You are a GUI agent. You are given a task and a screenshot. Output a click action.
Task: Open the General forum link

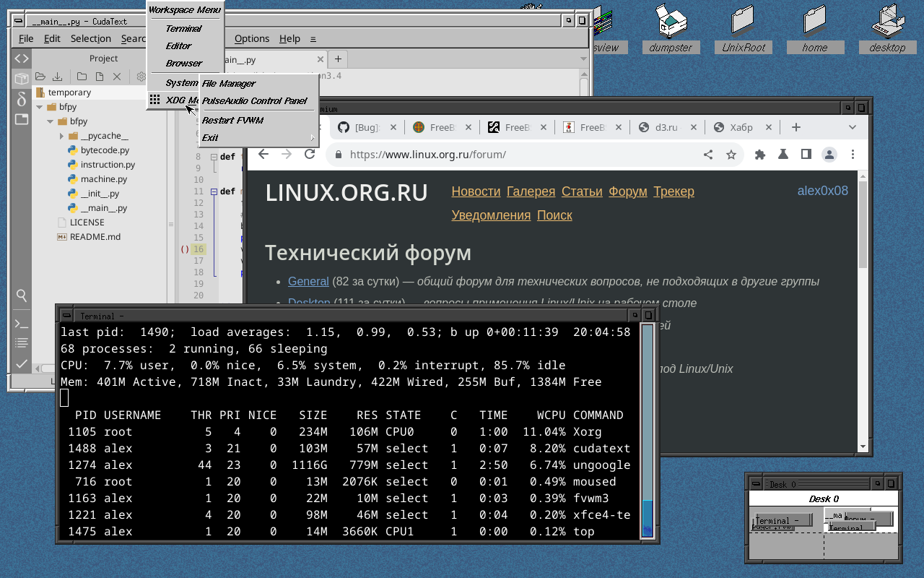[308, 282]
